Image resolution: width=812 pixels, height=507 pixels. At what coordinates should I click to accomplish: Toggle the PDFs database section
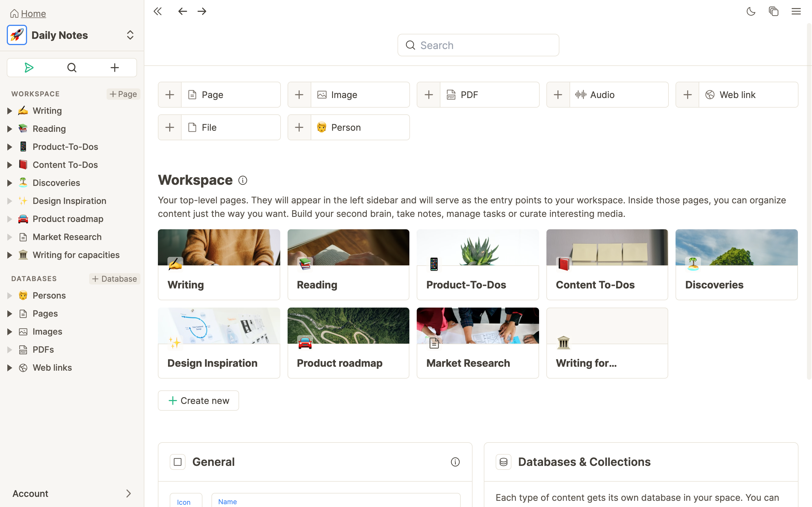point(9,349)
